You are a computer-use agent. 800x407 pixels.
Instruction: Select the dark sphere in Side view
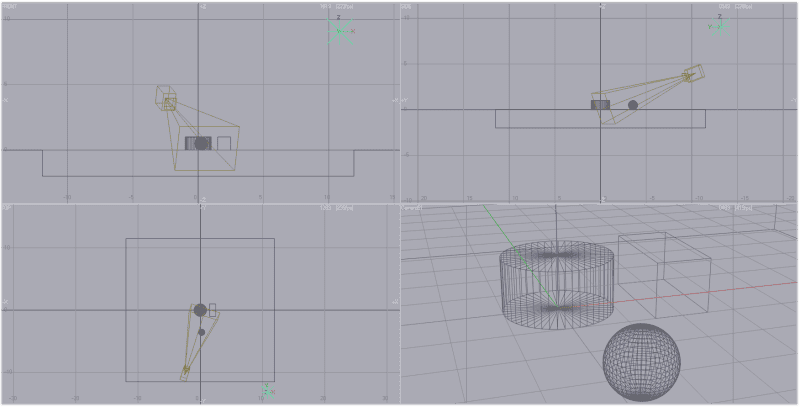point(632,104)
